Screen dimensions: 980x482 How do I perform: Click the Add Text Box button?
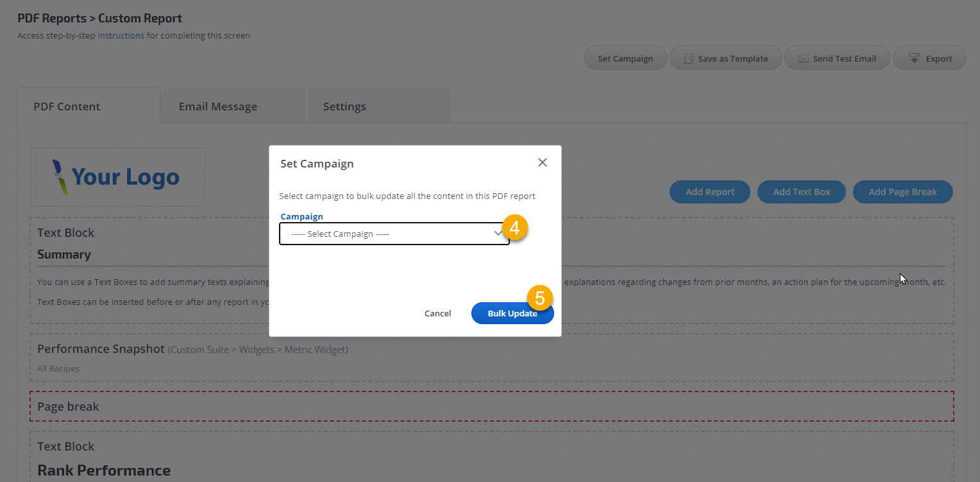[x=801, y=192]
